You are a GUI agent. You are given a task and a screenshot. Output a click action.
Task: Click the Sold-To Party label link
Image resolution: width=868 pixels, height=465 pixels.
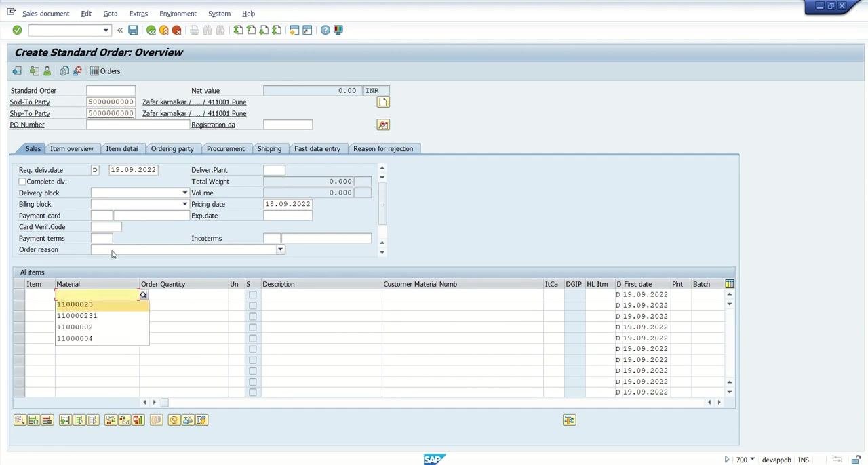(30, 102)
